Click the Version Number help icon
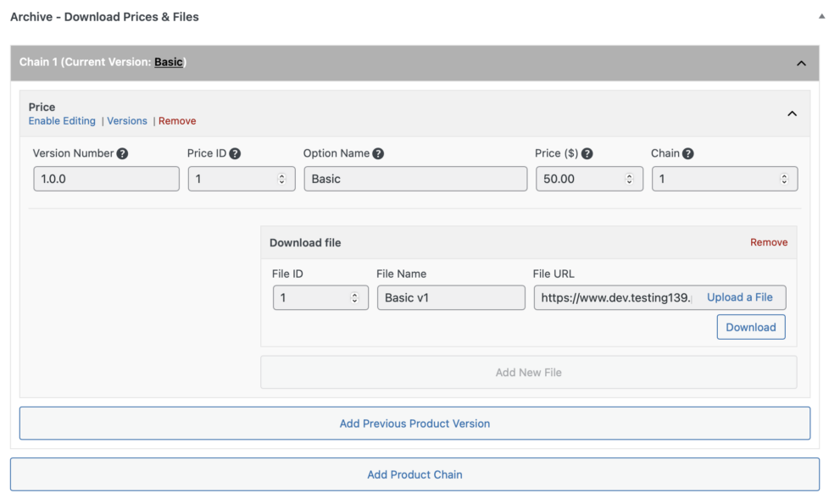This screenshot has width=840, height=504. pos(123,153)
